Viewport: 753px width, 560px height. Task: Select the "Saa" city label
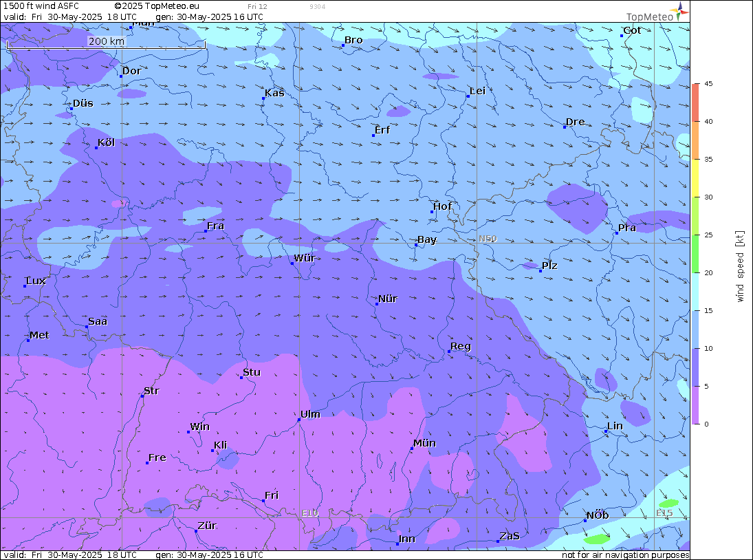pos(98,322)
